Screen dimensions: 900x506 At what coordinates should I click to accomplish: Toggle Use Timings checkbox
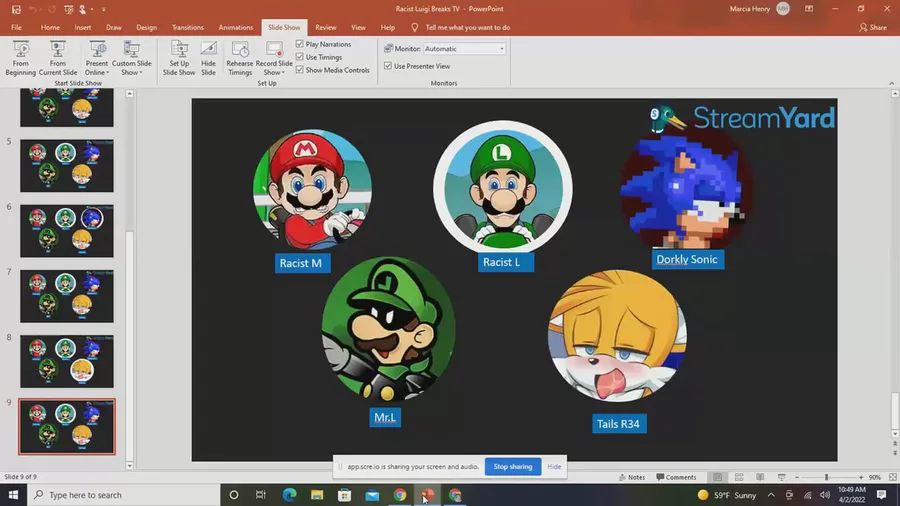[x=300, y=57]
